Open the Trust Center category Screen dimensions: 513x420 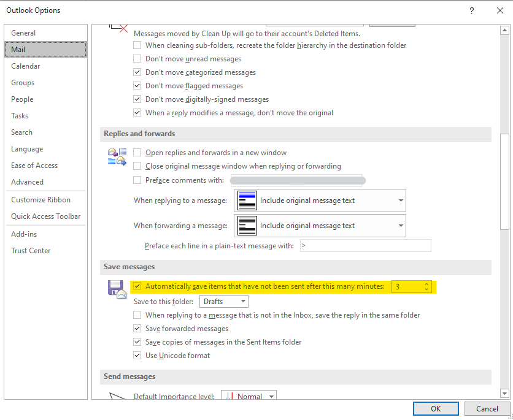tap(46, 251)
